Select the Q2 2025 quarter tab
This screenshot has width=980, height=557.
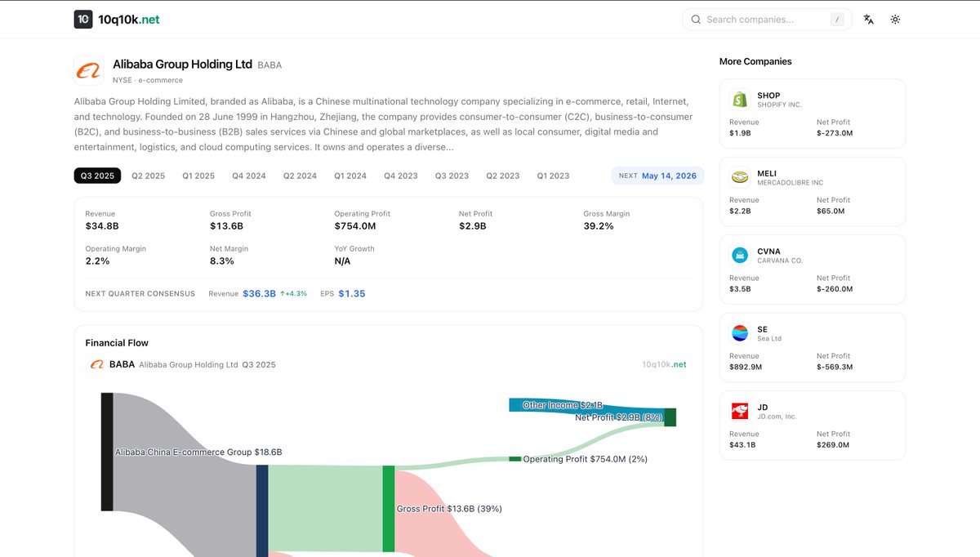point(149,176)
